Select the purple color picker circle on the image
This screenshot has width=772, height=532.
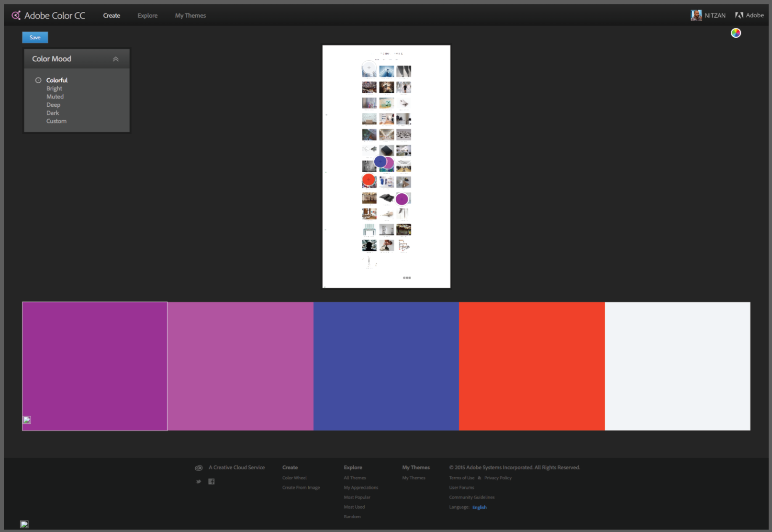coord(402,199)
